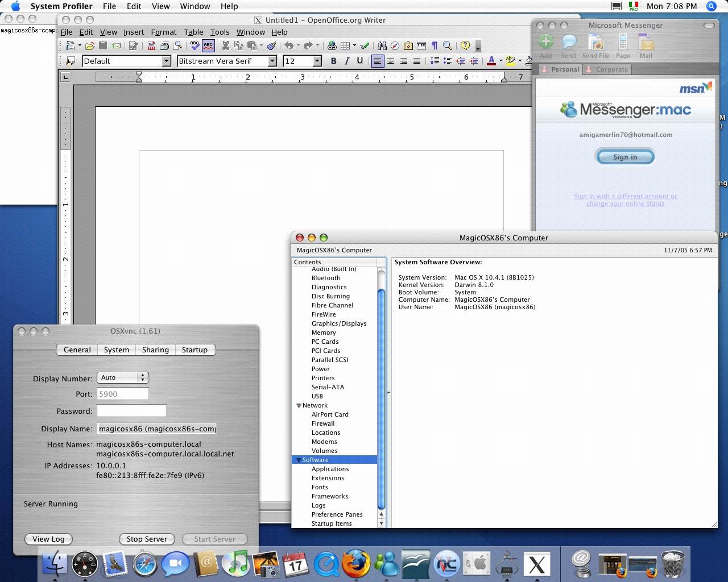Collapse the Network section in Contents
Image resolution: width=728 pixels, height=582 pixels.
pos(299,406)
